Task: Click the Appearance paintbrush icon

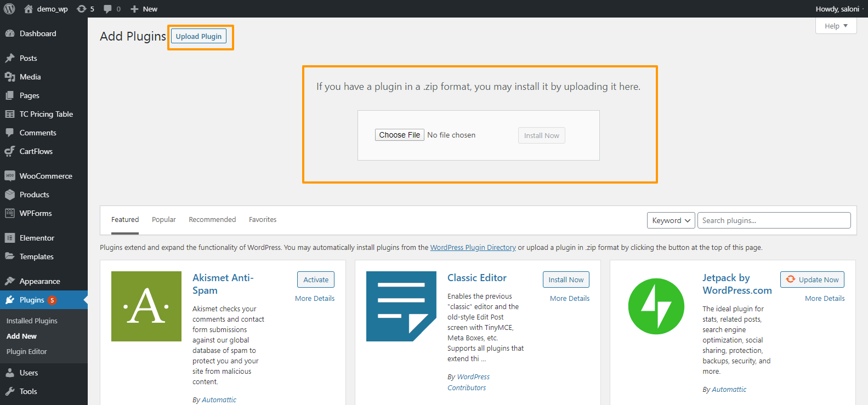Action: (x=10, y=281)
